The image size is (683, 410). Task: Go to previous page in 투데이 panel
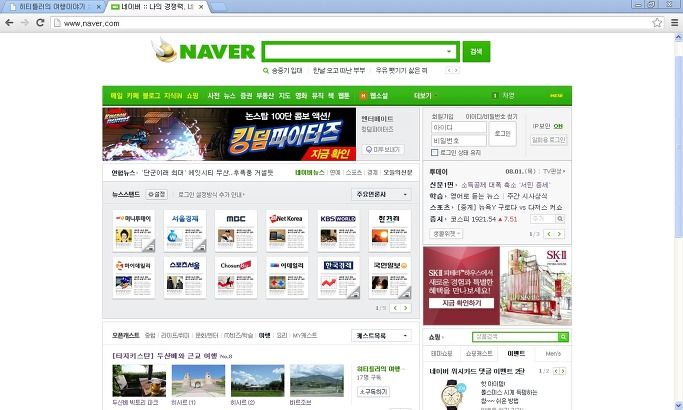(549, 234)
